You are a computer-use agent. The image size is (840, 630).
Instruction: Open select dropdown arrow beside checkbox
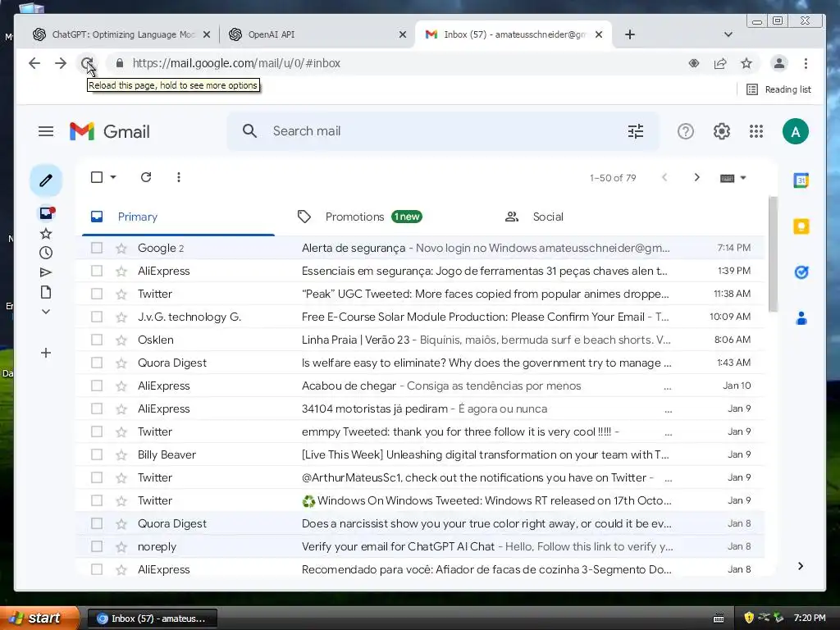(113, 177)
